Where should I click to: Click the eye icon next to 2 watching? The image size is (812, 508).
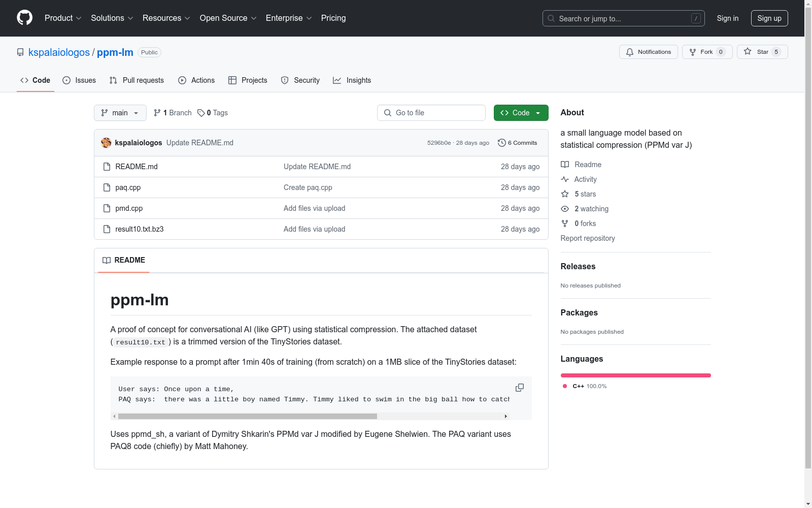tap(565, 209)
